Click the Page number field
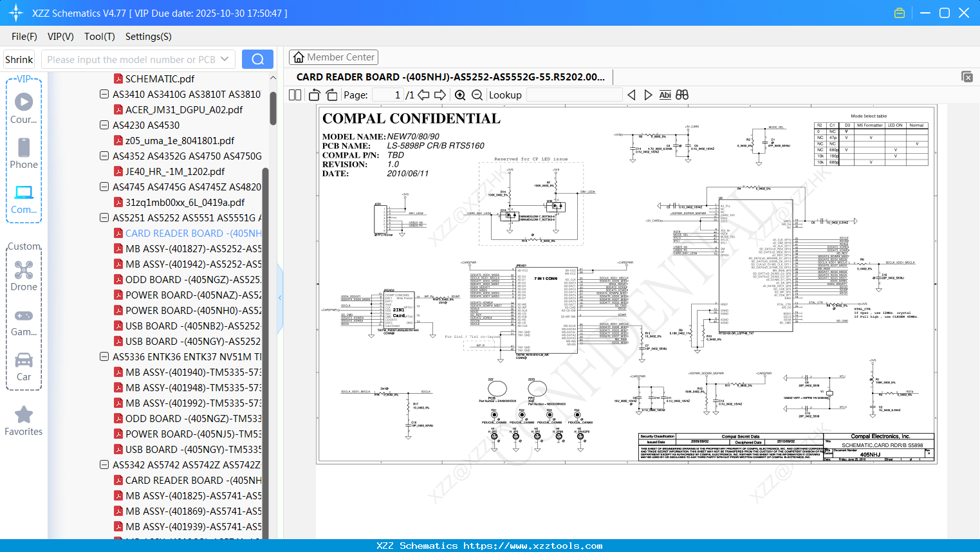Viewport: 980px width, 552px height. point(388,95)
